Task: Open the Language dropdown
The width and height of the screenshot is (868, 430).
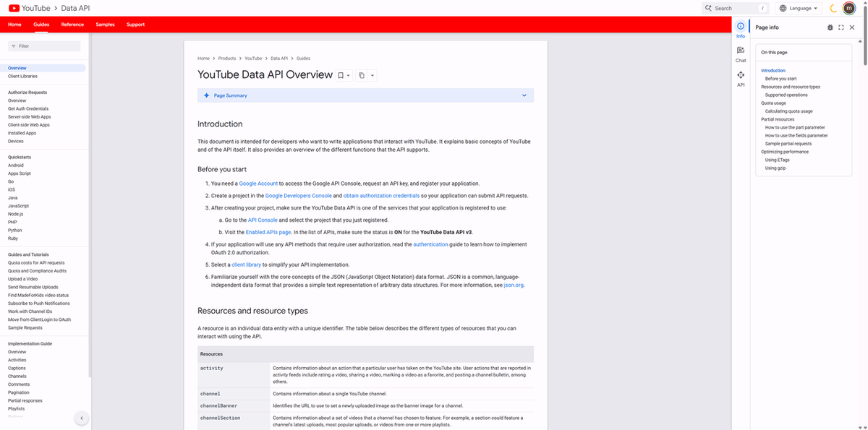Action: (x=799, y=8)
